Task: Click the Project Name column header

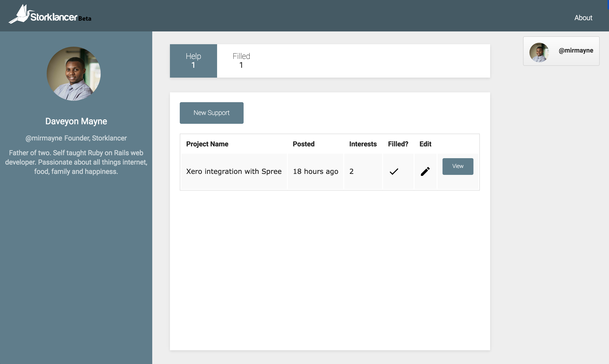Action: (x=207, y=144)
